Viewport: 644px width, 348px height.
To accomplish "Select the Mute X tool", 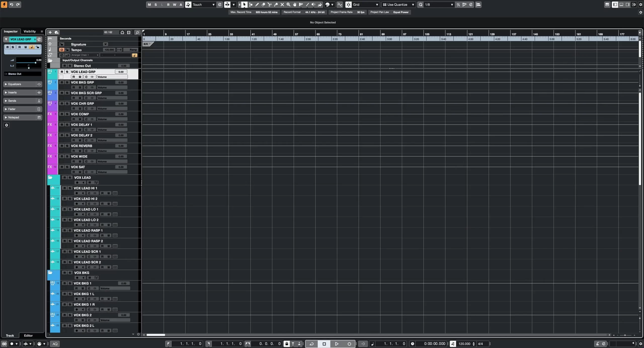I will 282,5.
